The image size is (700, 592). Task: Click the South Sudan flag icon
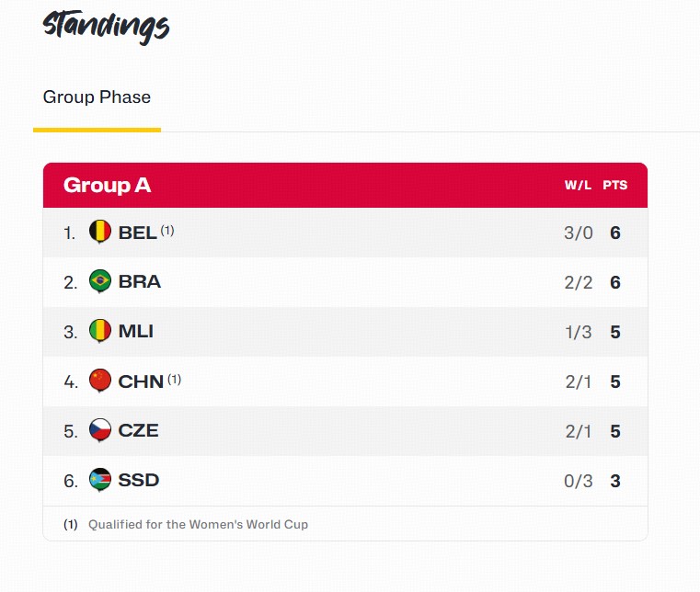click(100, 480)
